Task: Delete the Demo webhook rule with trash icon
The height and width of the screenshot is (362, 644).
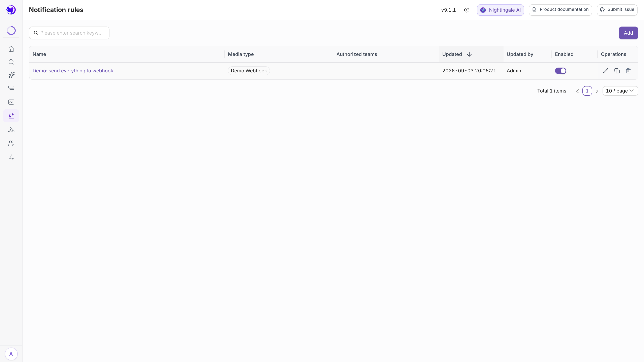Action: point(628,71)
